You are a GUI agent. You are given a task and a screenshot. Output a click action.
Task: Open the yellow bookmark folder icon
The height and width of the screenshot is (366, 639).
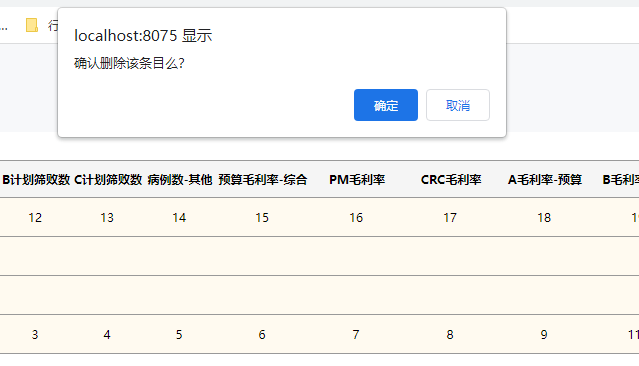[32, 25]
